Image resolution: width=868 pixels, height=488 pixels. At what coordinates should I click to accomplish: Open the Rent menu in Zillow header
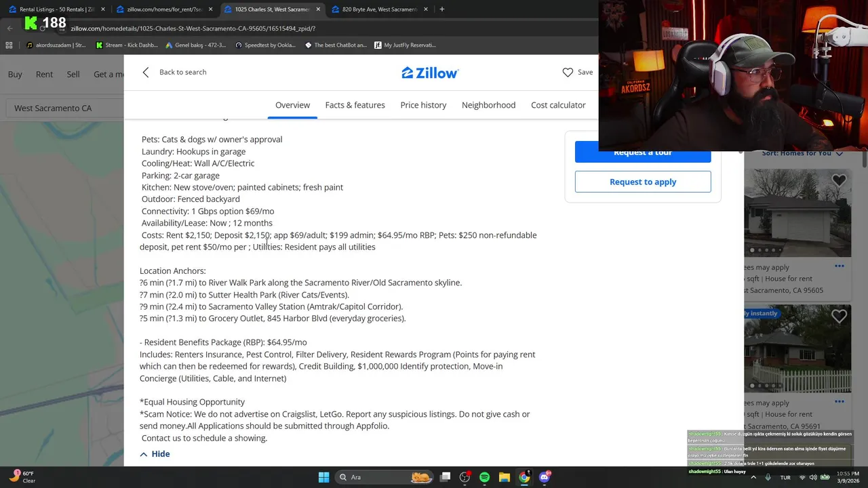point(44,75)
